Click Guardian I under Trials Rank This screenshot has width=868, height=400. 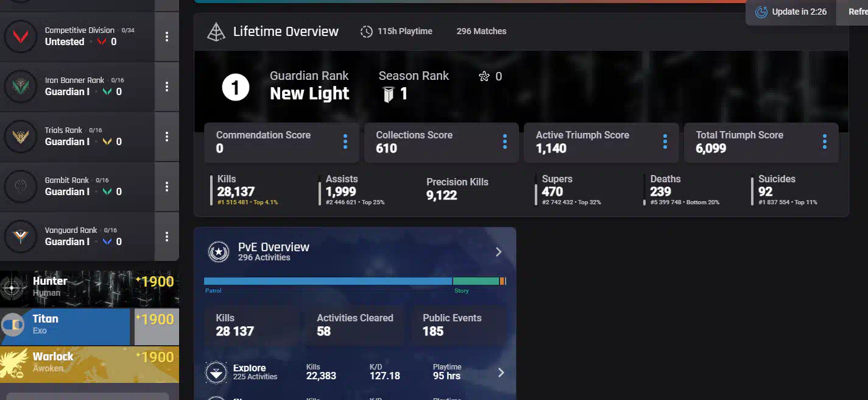coord(67,142)
